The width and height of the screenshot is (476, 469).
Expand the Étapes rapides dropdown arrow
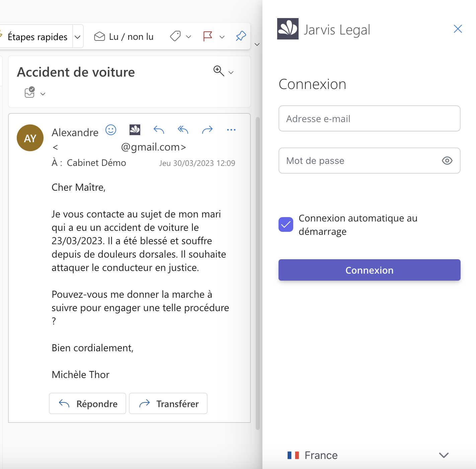point(77,36)
